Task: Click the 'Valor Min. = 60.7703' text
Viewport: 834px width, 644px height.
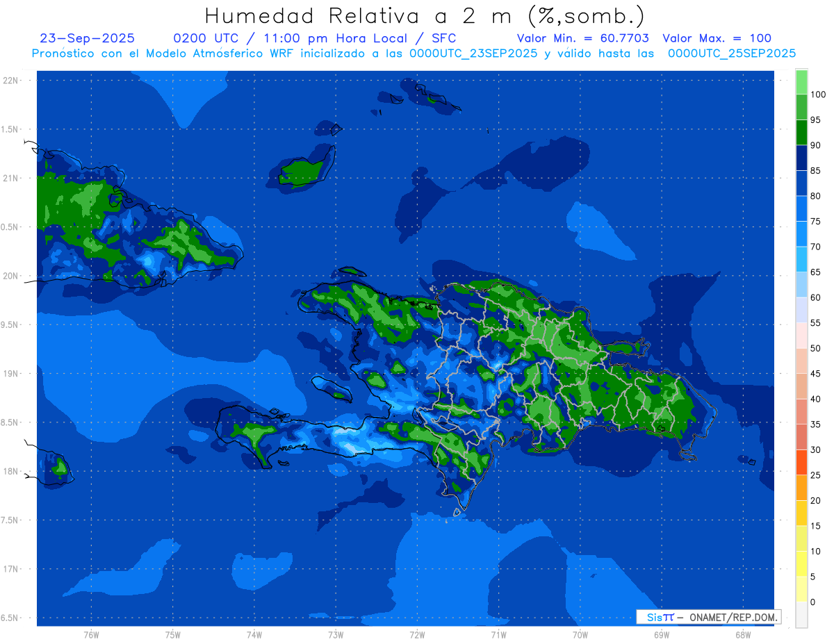Action: click(583, 38)
